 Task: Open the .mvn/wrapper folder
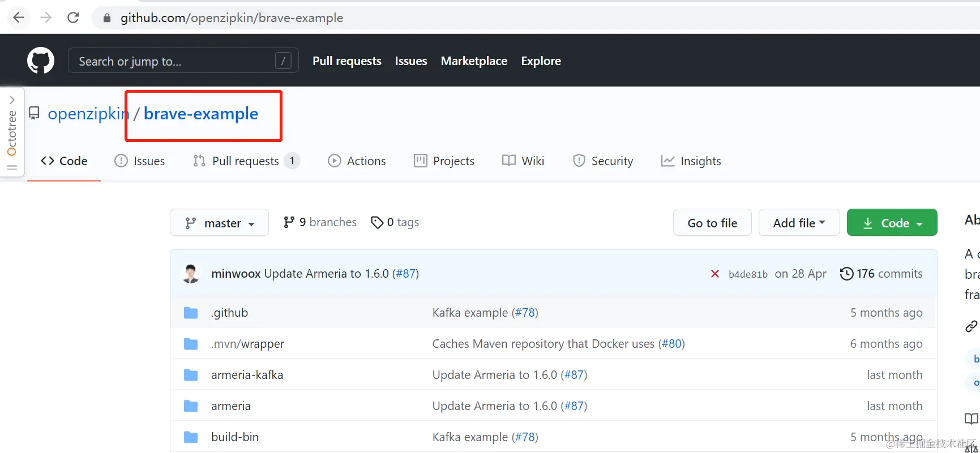tap(247, 344)
